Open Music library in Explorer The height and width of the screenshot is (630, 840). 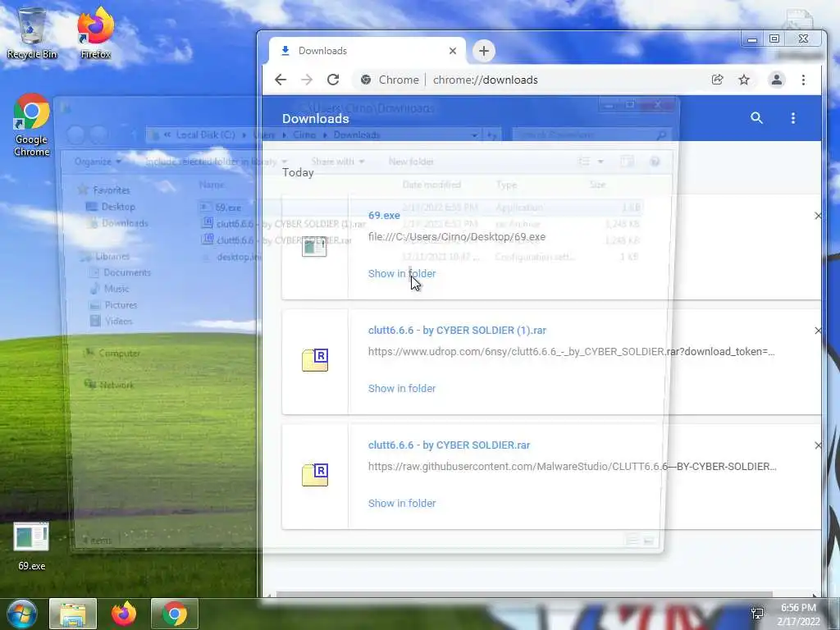coord(110,289)
